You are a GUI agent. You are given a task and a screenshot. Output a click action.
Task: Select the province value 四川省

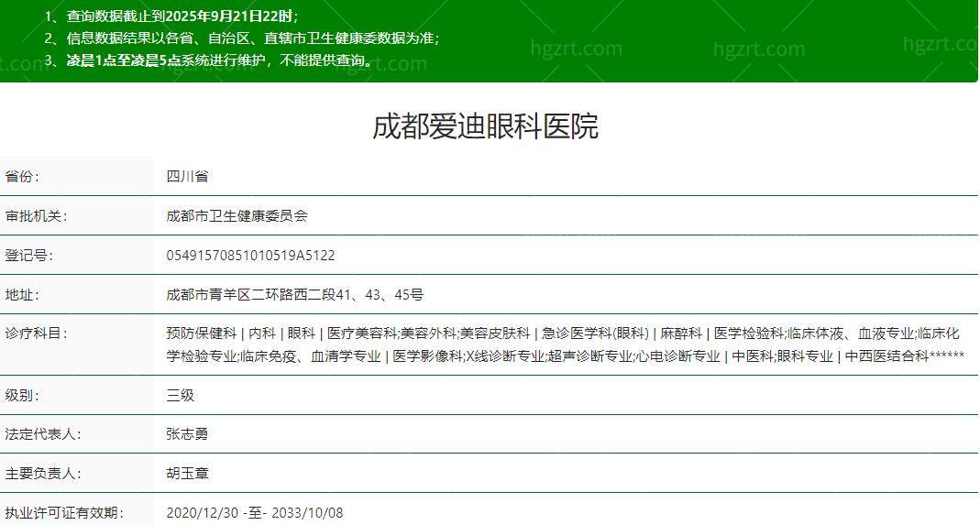(188, 176)
